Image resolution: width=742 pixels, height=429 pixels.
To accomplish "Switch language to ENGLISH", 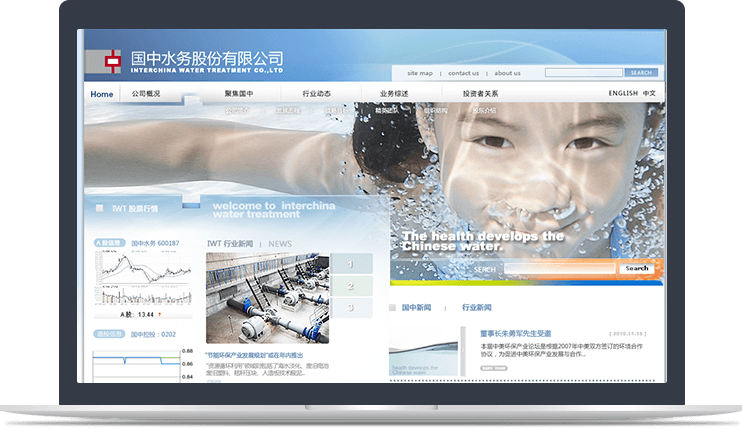I will 622,94.
